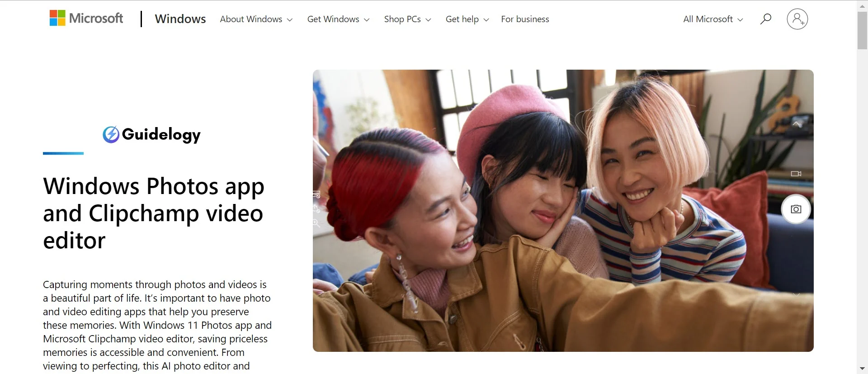Click the scrollbar up arrow

click(x=862, y=6)
